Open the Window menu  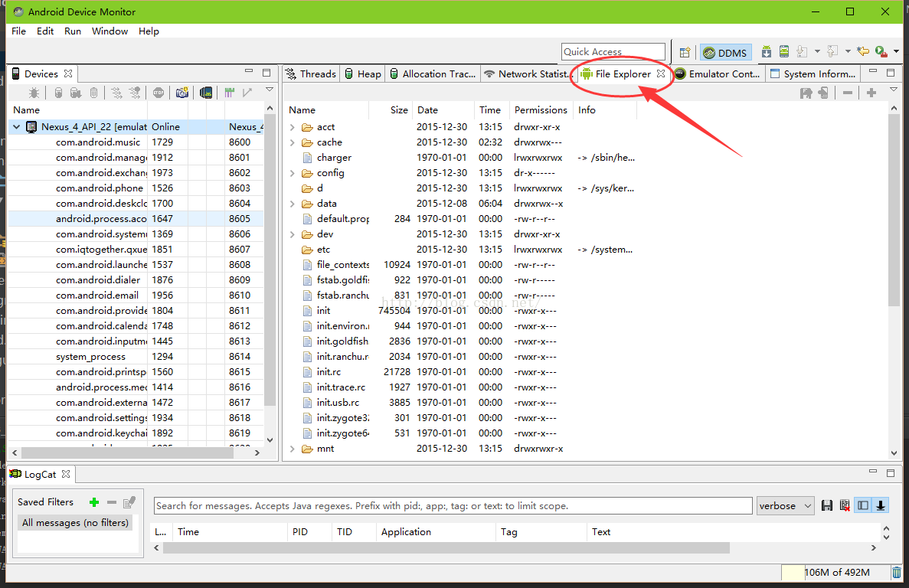[110, 31]
